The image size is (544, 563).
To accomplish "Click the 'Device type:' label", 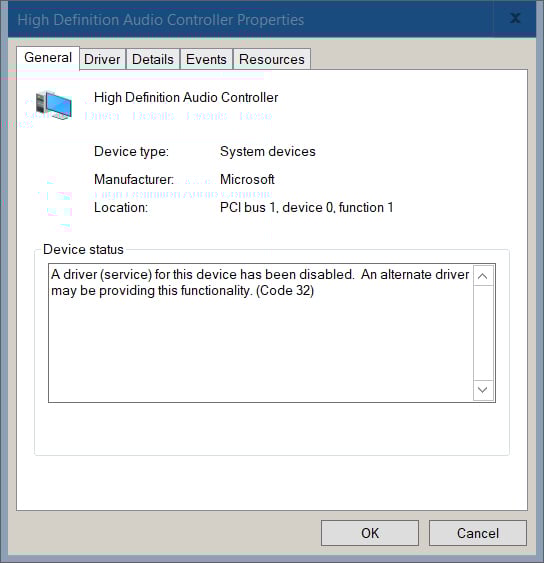I will [x=131, y=151].
